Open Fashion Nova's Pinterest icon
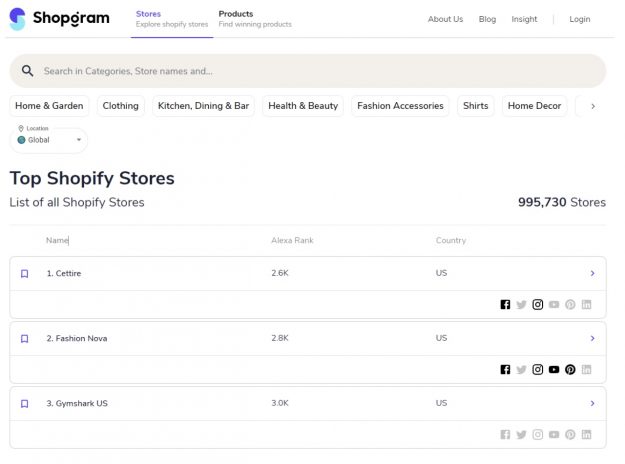The width and height of the screenshot is (625, 464). click(x=570, y=370)
